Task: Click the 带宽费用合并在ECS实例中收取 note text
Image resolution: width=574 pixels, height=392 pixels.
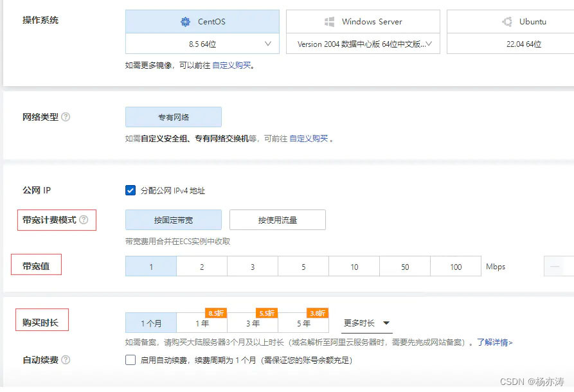Action: tap(177, 242)
